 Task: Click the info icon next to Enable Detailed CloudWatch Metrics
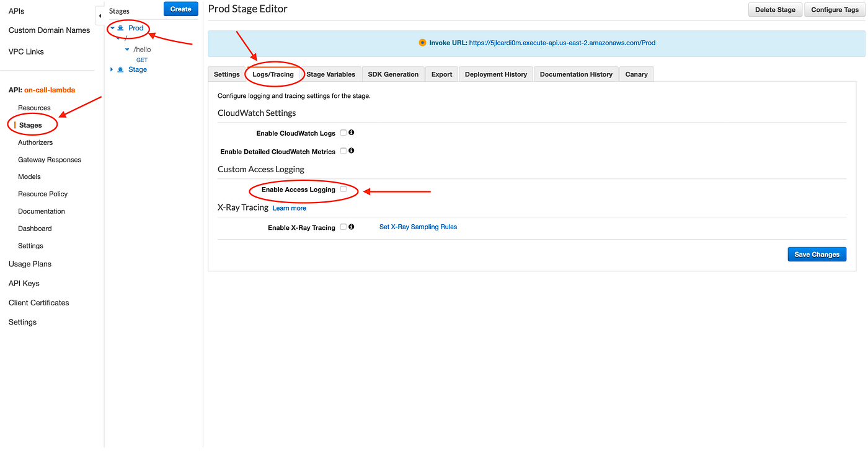click(351, 151)
